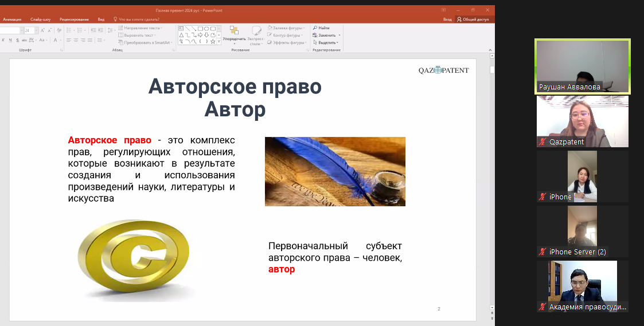Select the star shape in shapes gallery
The height and width of the screenshot is (326, 644).
(x=213, y=41)
